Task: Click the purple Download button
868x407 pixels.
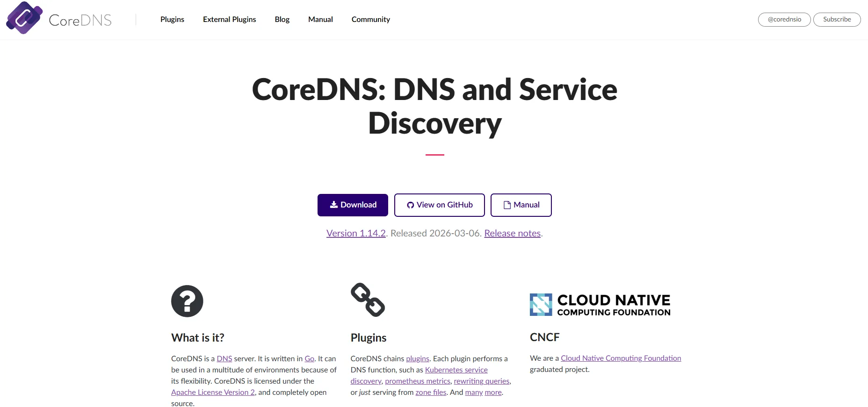Action: pos(353,205)
